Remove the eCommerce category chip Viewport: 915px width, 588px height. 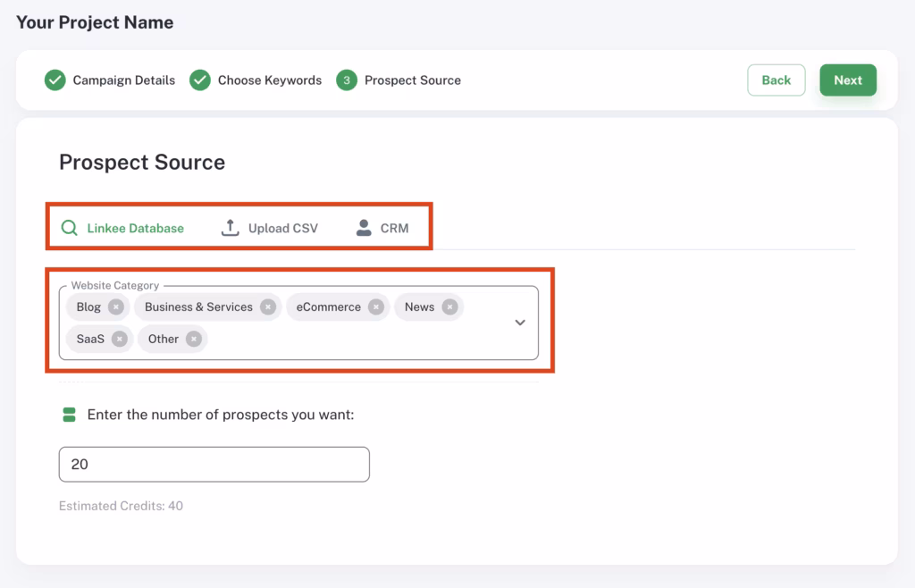pos(376,307)
